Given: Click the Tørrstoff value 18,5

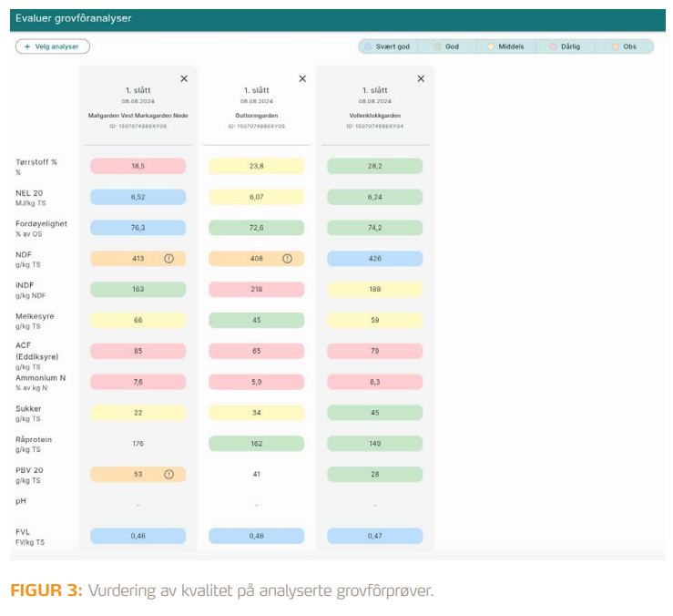Looking at the screenshot, I should pos(138,166).
